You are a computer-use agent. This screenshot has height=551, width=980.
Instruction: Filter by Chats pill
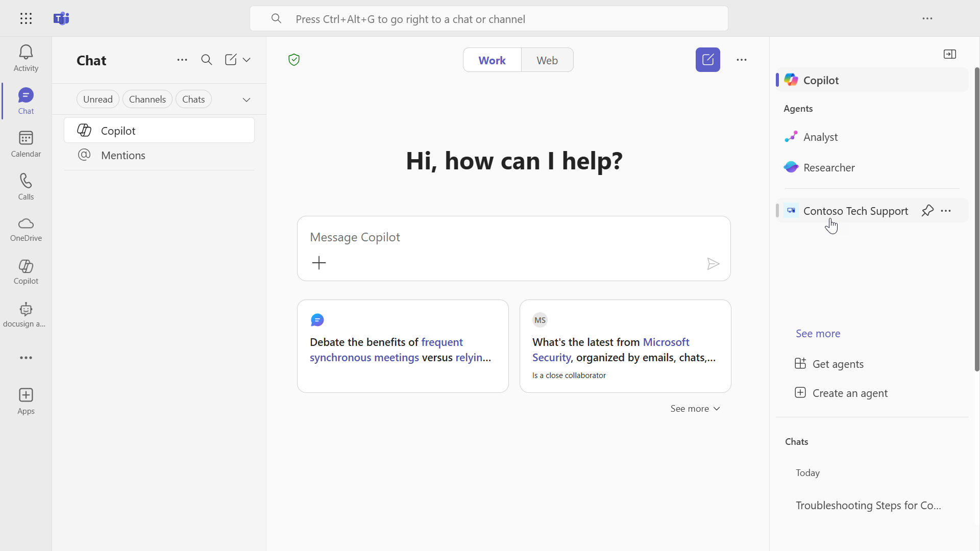click(193, 99)
